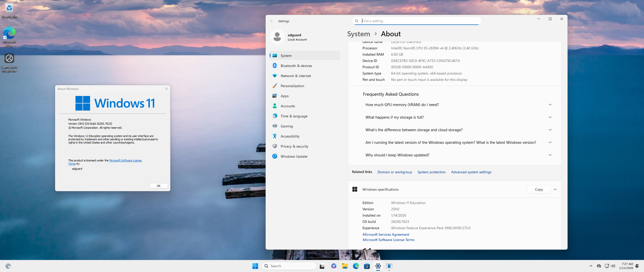The image size is (644, 272).
Task: Go to Windows Update settings
Action: pos(294,156)
